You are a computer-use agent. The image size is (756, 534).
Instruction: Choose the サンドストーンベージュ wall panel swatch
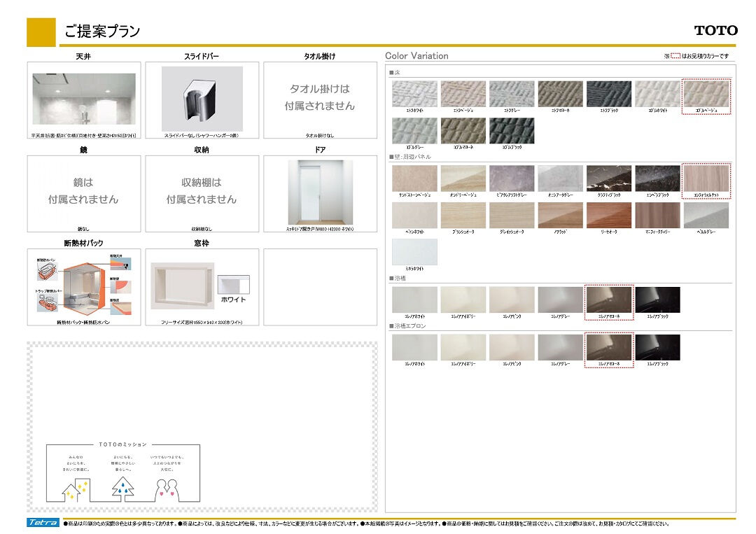click(x=414, y=178)
